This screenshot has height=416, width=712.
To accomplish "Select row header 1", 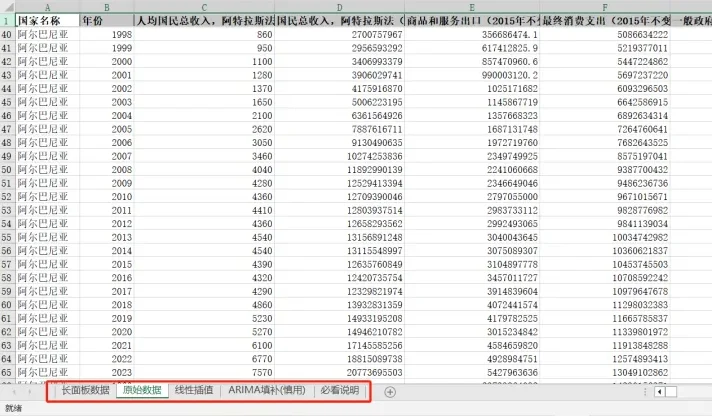I will point(7,21).
